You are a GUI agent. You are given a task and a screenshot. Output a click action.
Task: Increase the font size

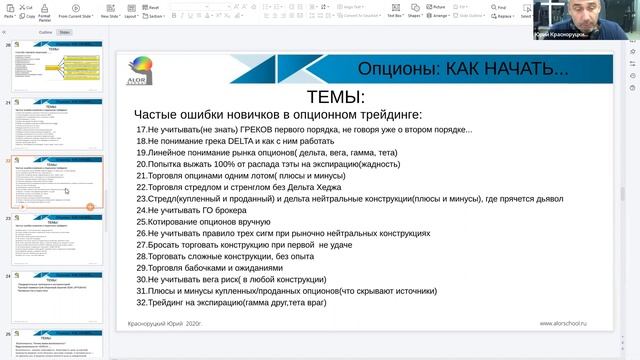(x=236, y=7)
